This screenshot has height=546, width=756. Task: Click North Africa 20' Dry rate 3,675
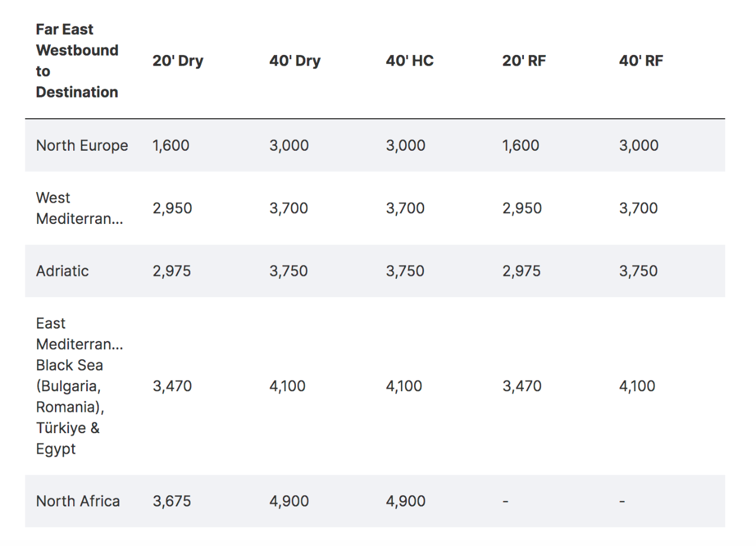[172, 501]
